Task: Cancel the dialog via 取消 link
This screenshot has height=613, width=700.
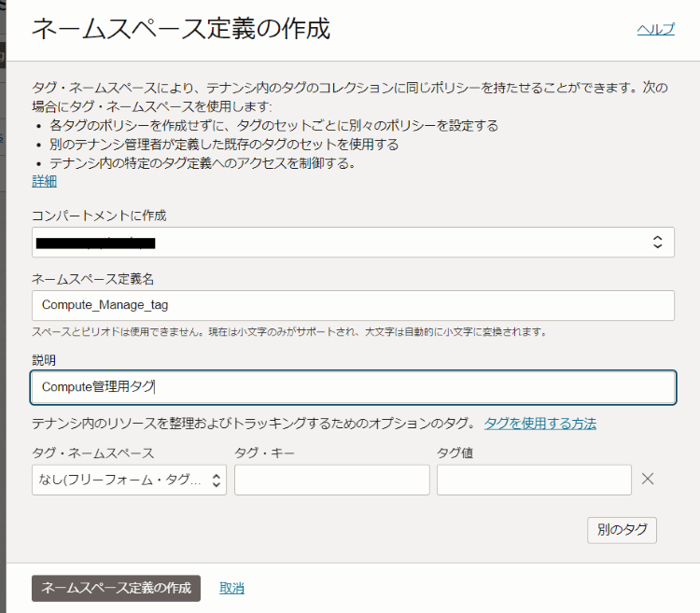Action: tap(231, 588)
